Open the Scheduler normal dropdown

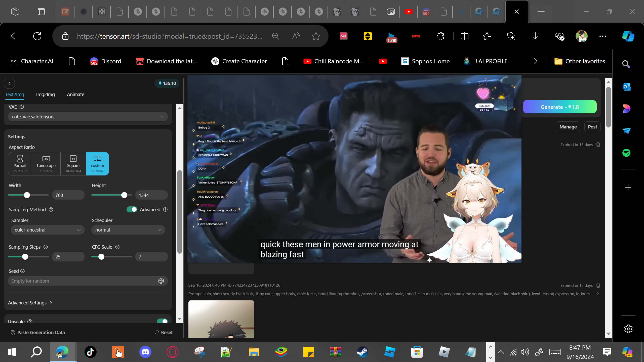coord(128,230)
